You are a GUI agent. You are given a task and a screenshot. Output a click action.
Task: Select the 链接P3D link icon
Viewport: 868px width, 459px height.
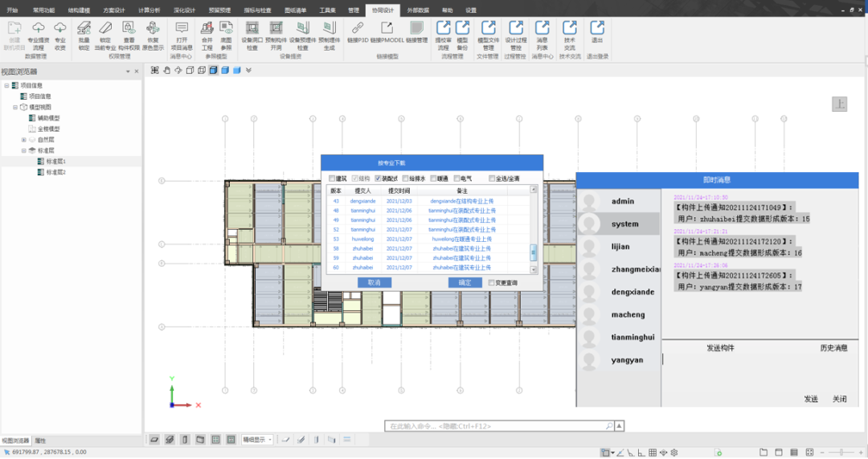(x=358, y=31)
